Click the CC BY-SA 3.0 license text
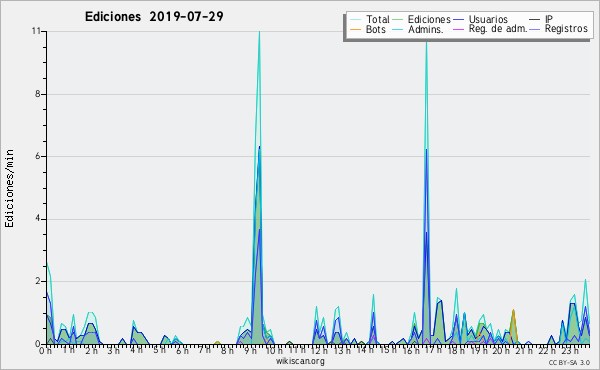The width and height of the screenshot is (600, 370). (569, 362)
